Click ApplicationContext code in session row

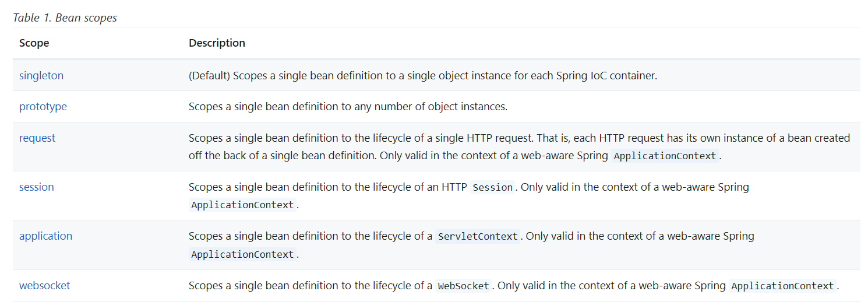coord(243,205)
